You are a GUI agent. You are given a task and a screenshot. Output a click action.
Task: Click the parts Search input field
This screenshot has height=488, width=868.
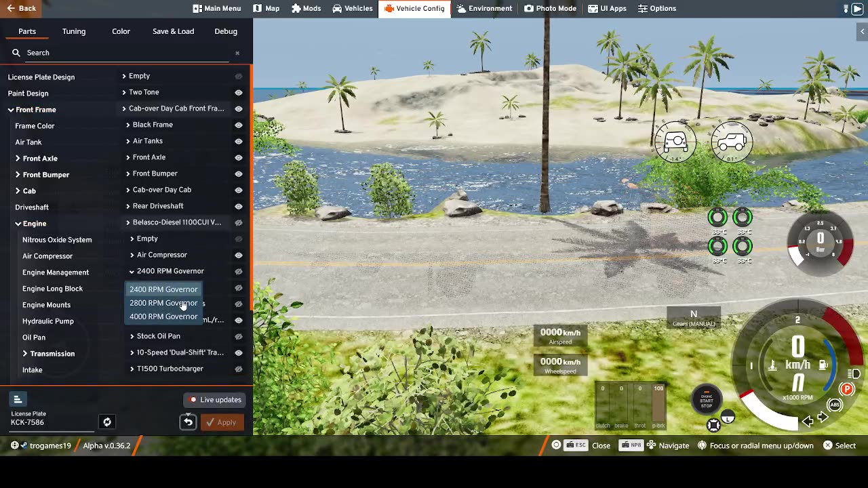125,53
